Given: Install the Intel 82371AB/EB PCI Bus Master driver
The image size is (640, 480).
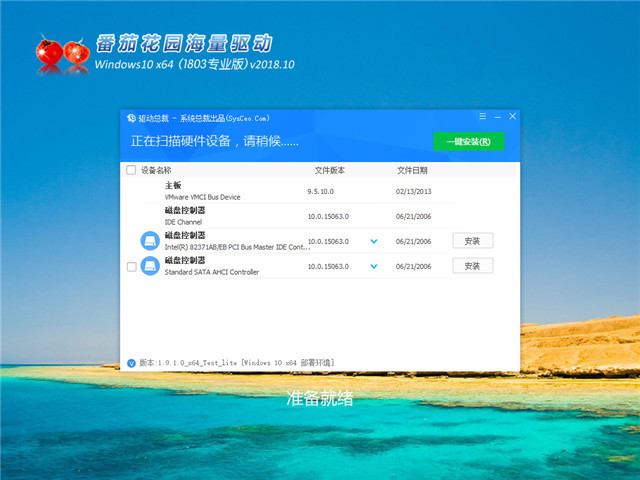Looking at the screenshot, I should click(473, 241).
